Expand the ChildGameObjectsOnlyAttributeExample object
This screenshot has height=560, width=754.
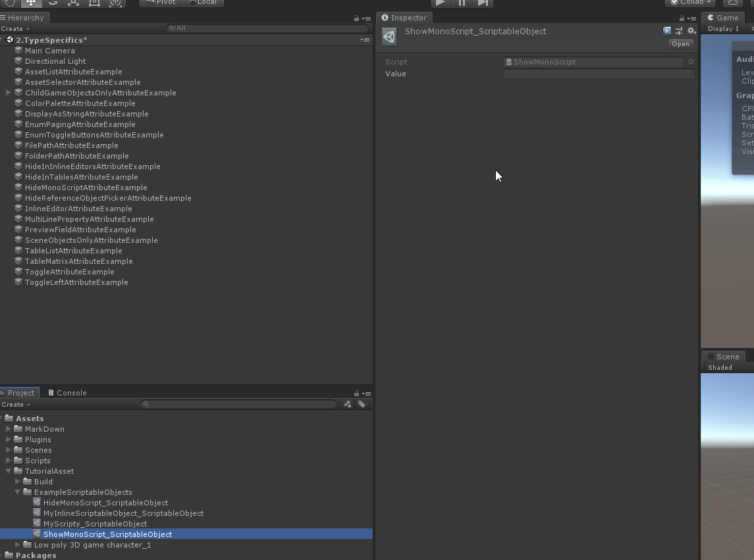(x=8, y=93)
